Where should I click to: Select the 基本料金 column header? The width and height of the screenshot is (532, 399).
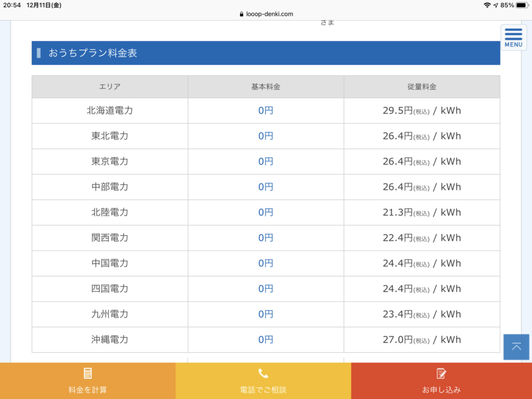point(265,87)
